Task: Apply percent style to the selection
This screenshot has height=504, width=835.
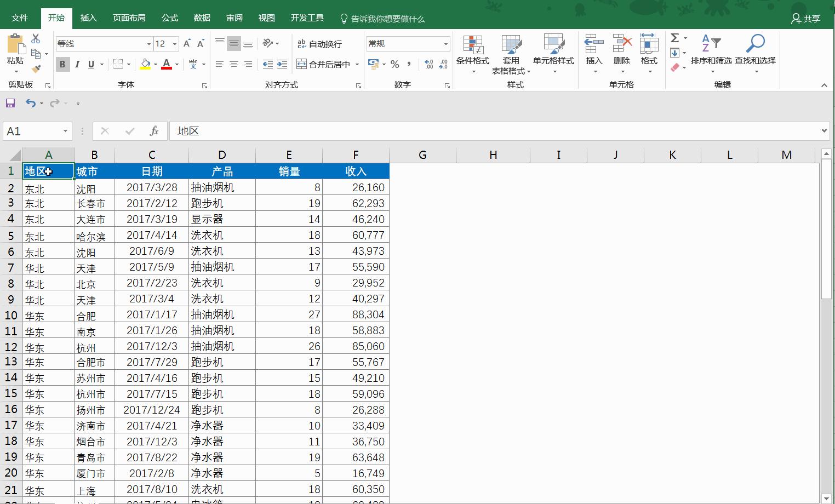Action: pos(394,64)
